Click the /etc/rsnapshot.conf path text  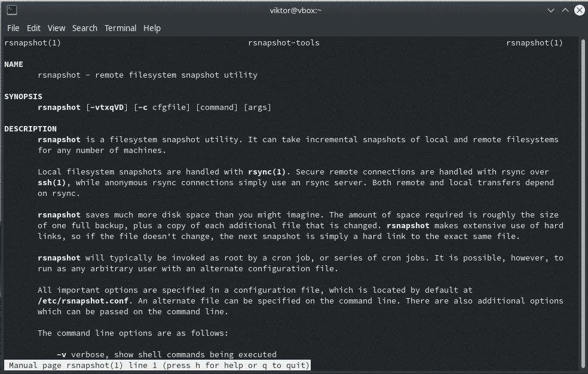point(83,301)
